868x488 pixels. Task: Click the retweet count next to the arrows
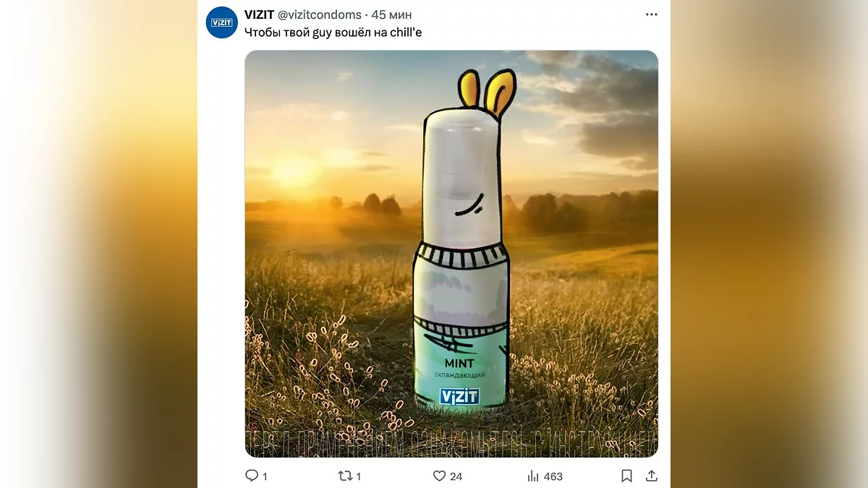(359, 476)
